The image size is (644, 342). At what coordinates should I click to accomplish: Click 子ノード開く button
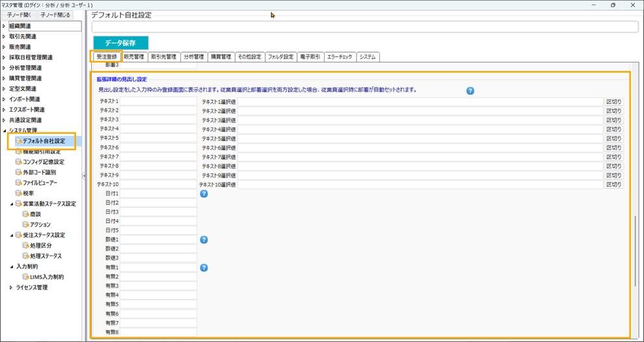tap(18, 15)
